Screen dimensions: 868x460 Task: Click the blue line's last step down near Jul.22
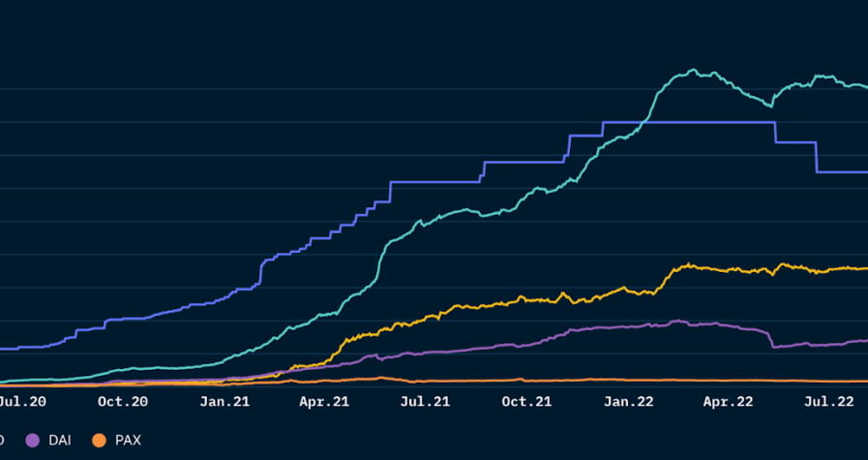(x=817, y=157)
